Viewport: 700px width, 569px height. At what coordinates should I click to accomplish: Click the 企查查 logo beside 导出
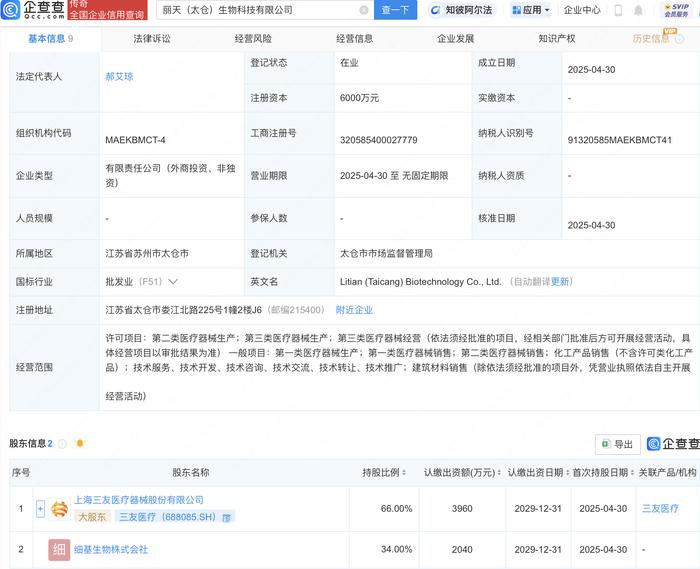click(x=673, y=444)
